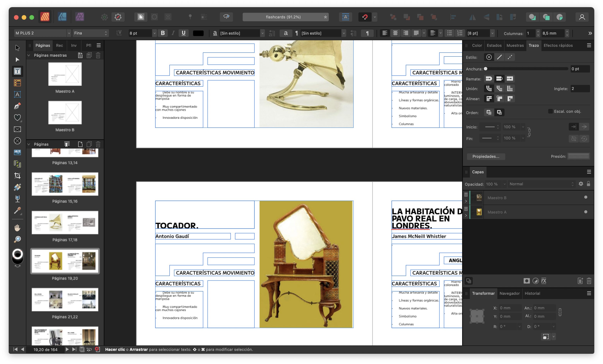
Task: Show more toolbar options chevron
Action: 590,33
